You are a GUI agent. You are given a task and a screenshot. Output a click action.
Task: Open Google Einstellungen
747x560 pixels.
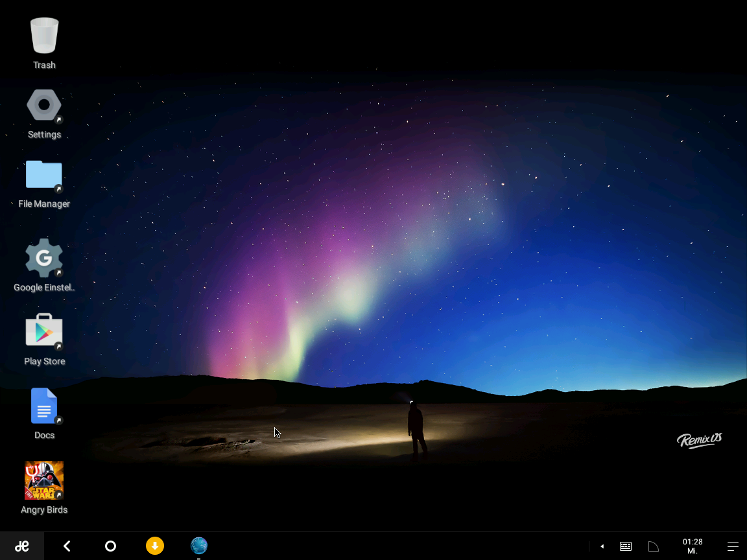coord(44,258)
